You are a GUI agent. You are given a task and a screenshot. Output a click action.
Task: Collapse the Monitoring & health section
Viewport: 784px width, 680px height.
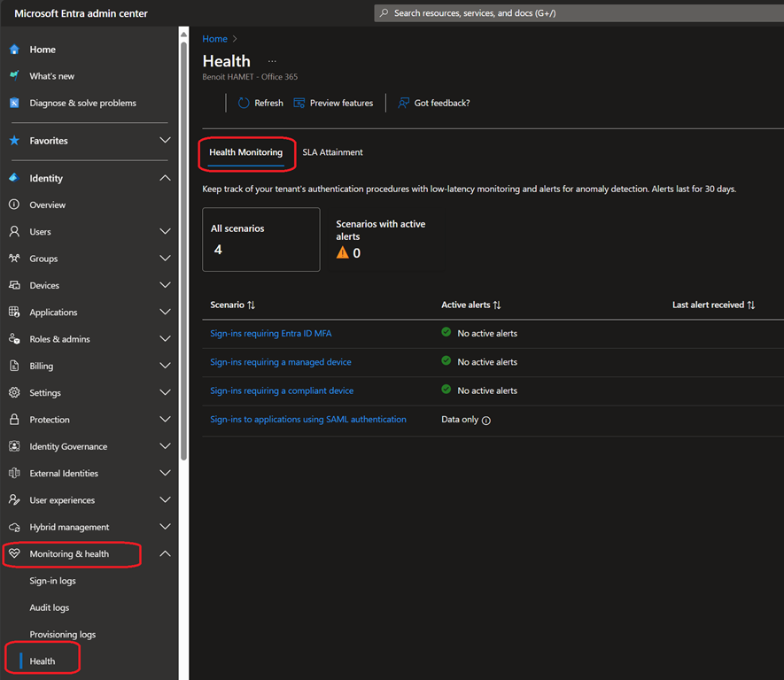[165, 554]
